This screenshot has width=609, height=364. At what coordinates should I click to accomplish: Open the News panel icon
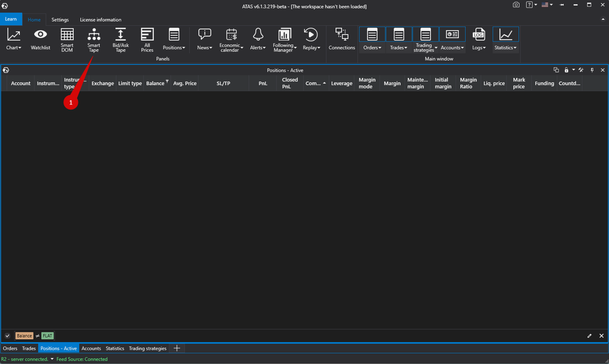[x=204, y=35]
